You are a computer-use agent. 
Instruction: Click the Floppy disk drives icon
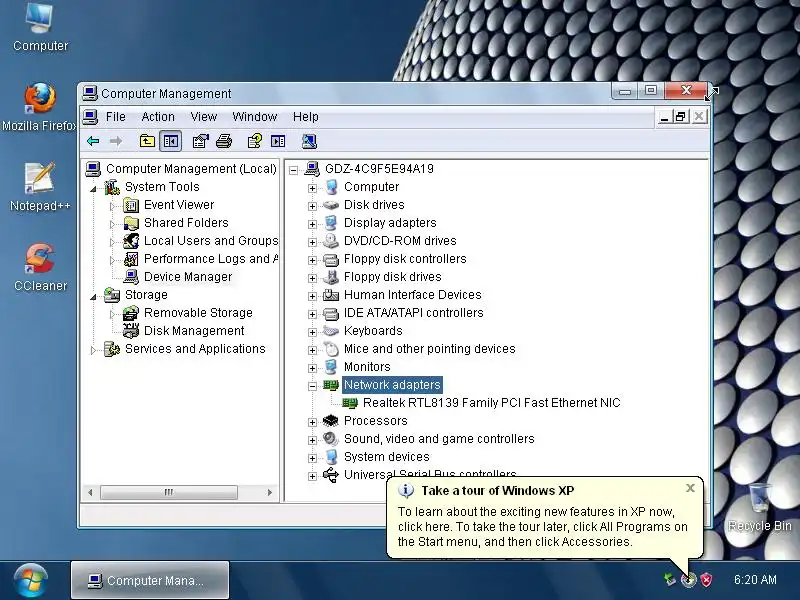[x=331, y=277]
